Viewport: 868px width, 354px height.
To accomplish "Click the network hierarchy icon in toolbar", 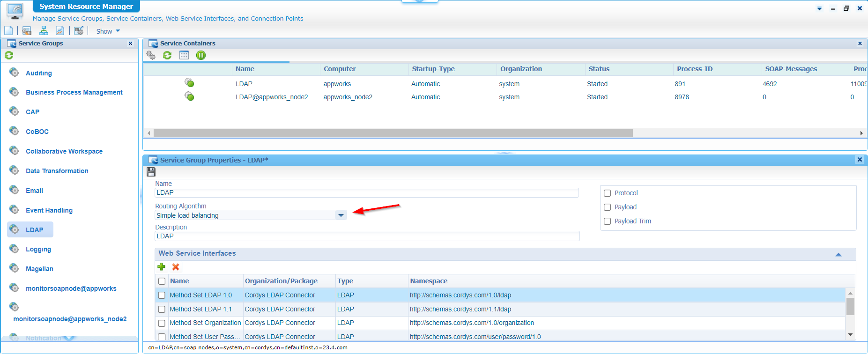I will [44, 31].
